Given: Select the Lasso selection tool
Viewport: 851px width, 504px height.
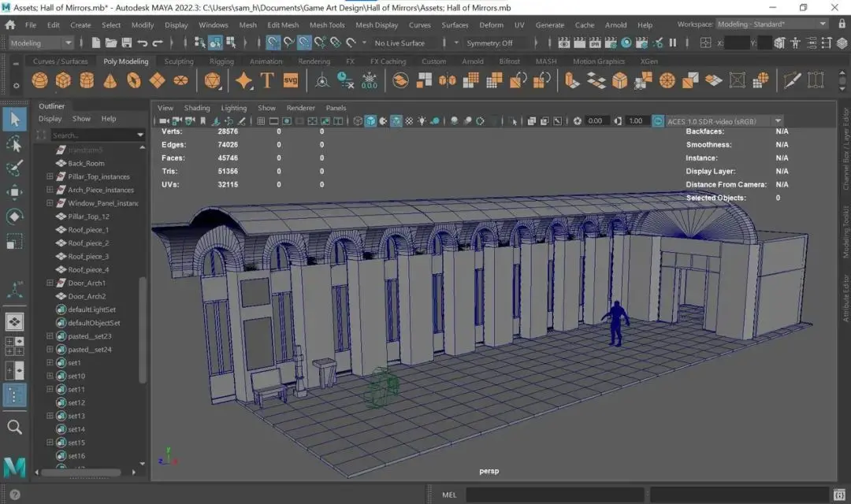Looking at the screenshot, I should (x=15, y=144).
